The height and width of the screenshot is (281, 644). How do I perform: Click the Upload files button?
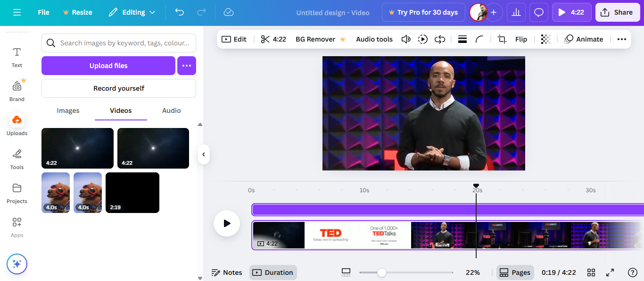click(108, 66)
